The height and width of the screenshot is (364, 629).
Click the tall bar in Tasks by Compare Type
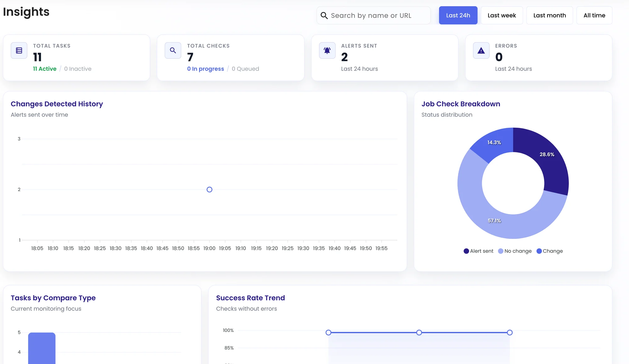pyautogui.click(x=42, y=348)
